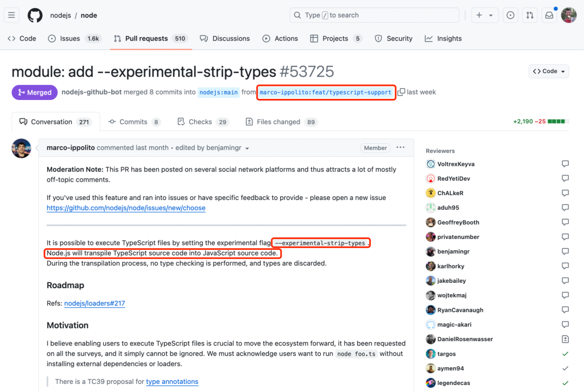Expand the edited by benjamingr history dropdown
The width and height of the screenshot is (584, 392).
point(213,148)
